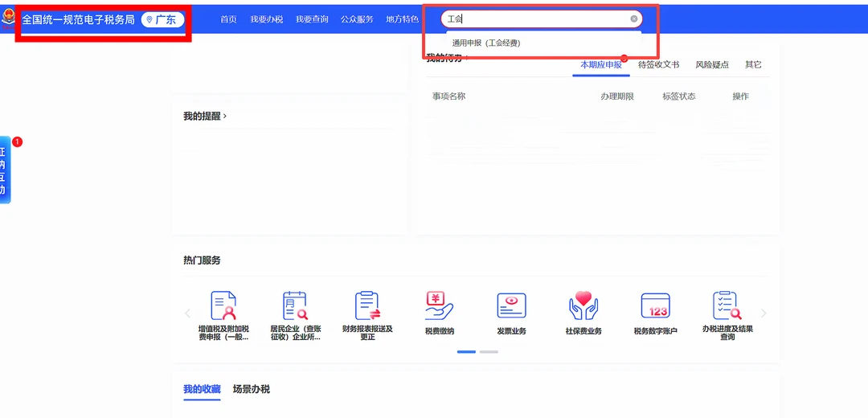Viewport: 868px width, 418px height.
Task: Open the 税务数字账户 icon
Action: (656, 305)
